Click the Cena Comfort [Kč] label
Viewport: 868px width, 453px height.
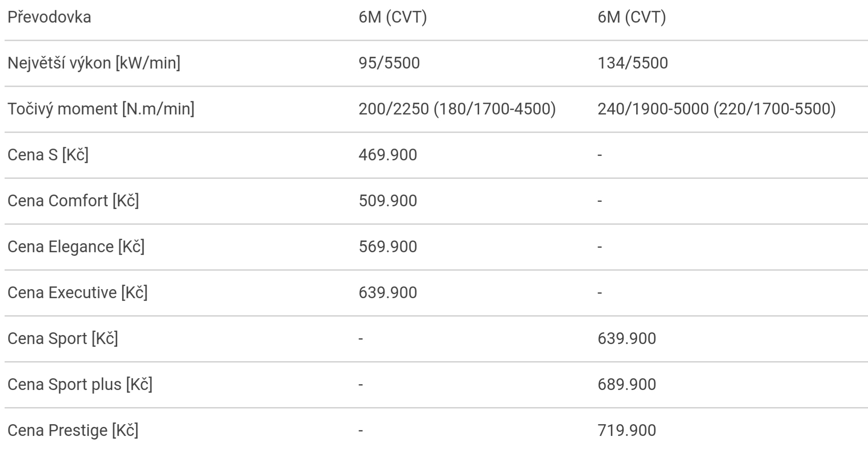pos(73,201)
